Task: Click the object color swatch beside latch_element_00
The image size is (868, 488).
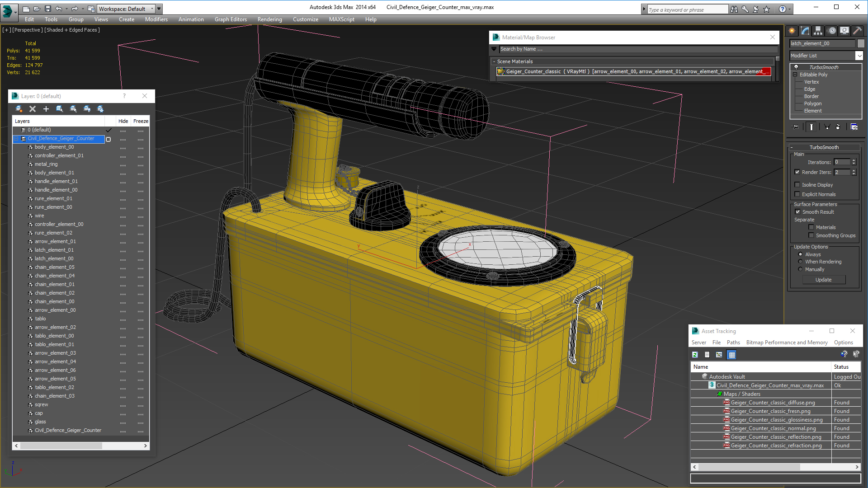Action: [861, 43]
